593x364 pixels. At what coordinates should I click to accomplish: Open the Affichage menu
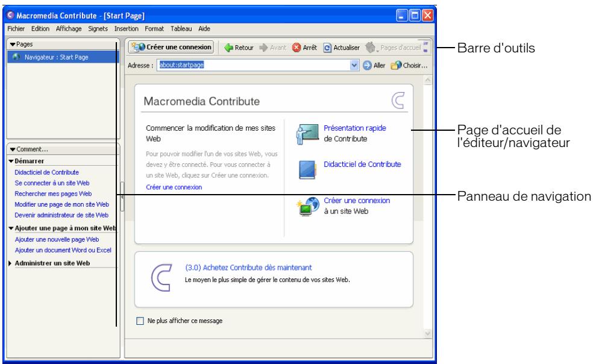click(69, 29)
